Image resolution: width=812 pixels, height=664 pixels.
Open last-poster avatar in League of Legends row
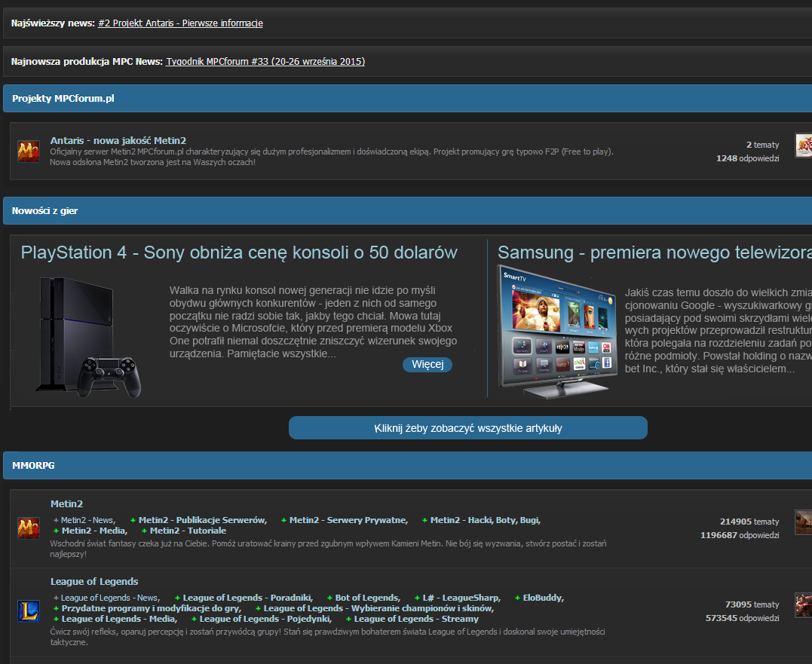pyautogui.click(x=804, y=605)
